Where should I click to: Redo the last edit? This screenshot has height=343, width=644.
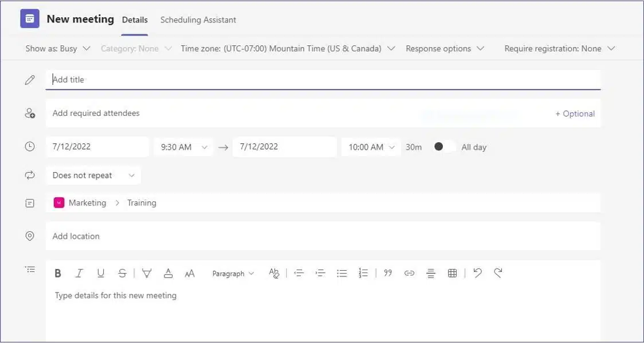498,272
